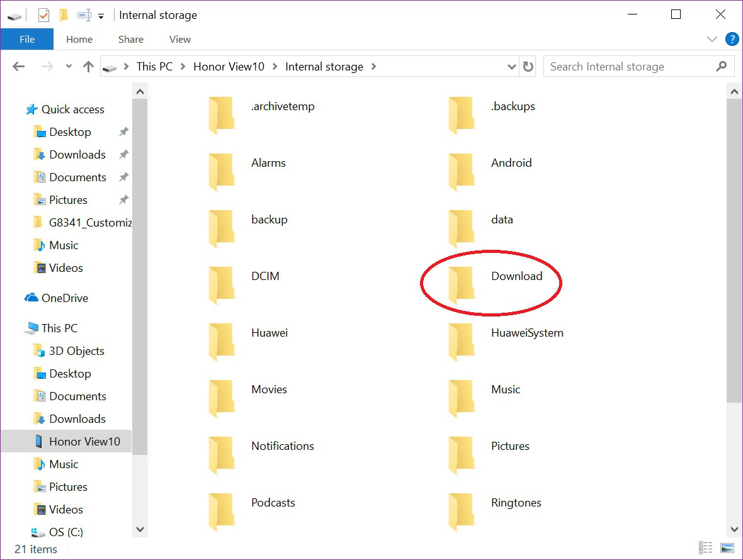Viewport: 743px width, 560px height.
Task: Open the File menu tab
Action: [27, 39]
